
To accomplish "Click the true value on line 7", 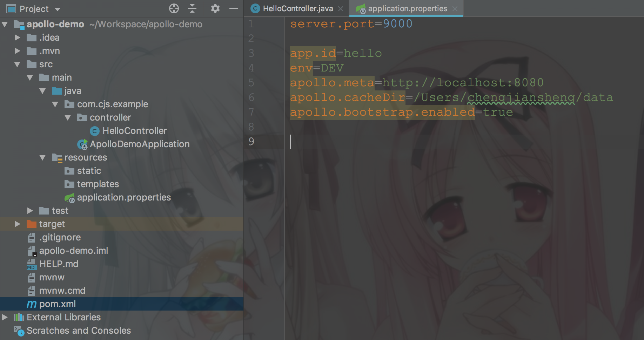I will 498,112.
